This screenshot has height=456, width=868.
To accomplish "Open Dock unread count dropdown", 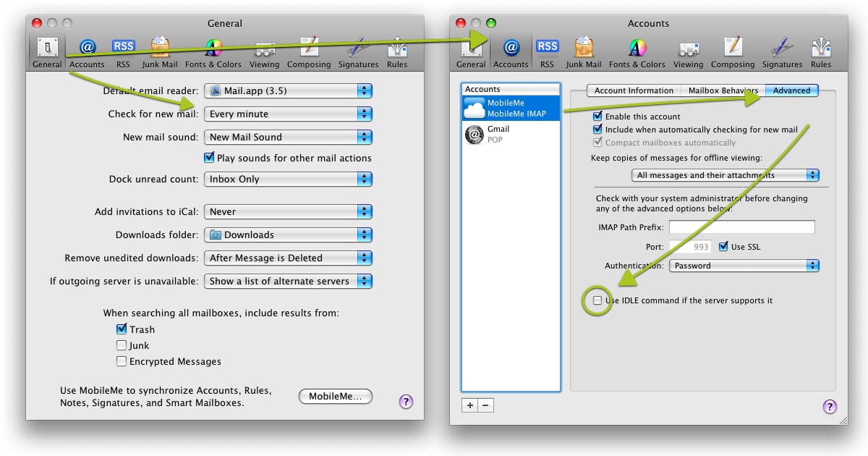I will tap(288, 179).
